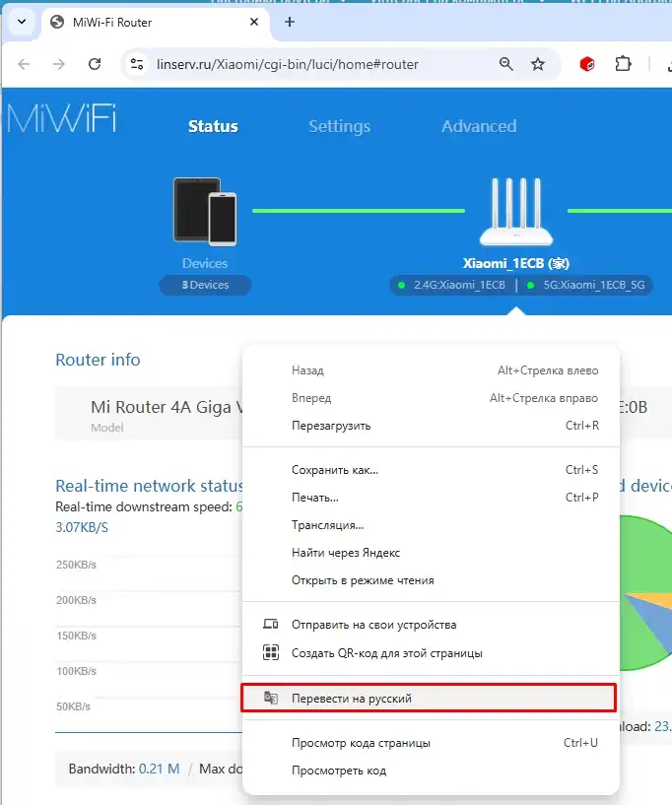Image resolution: width=672 pixels, height=805 pixels.
Task: Click the 100KB/s chart axis label
Action: coord(76,671)
